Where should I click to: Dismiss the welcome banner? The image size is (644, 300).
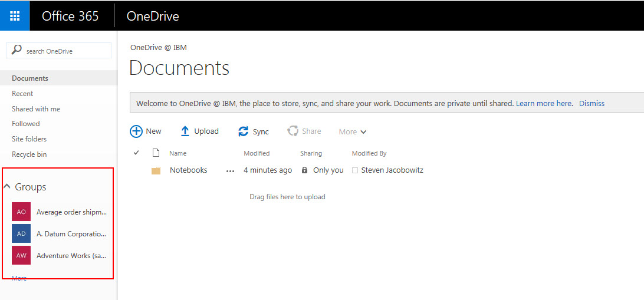592,103
